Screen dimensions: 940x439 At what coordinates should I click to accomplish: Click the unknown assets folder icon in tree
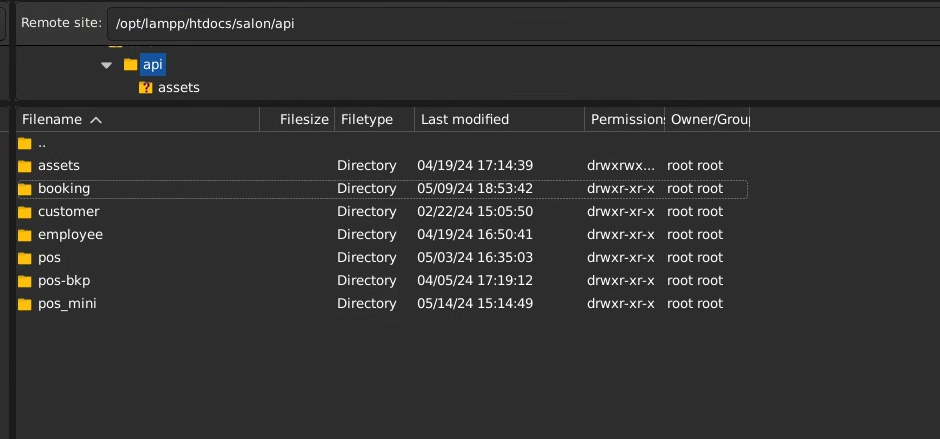(146, 87)
